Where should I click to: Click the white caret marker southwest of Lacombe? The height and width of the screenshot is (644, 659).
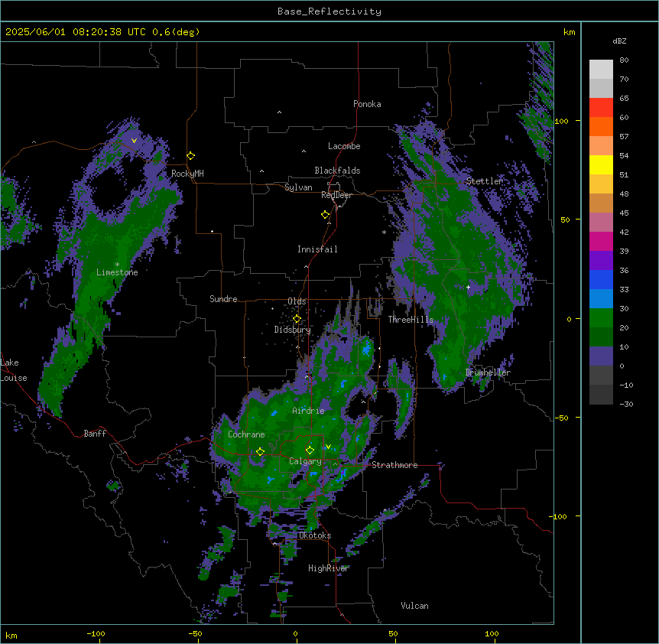point(304,151)
